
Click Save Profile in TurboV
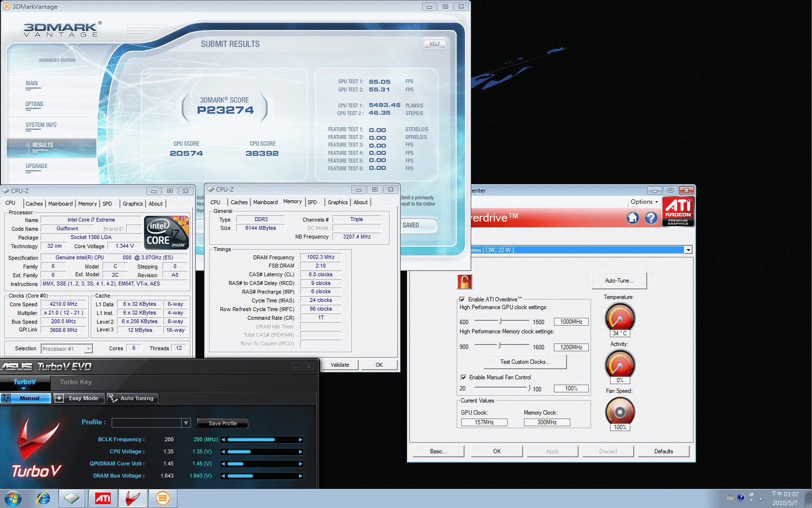[x=223, y=423]
